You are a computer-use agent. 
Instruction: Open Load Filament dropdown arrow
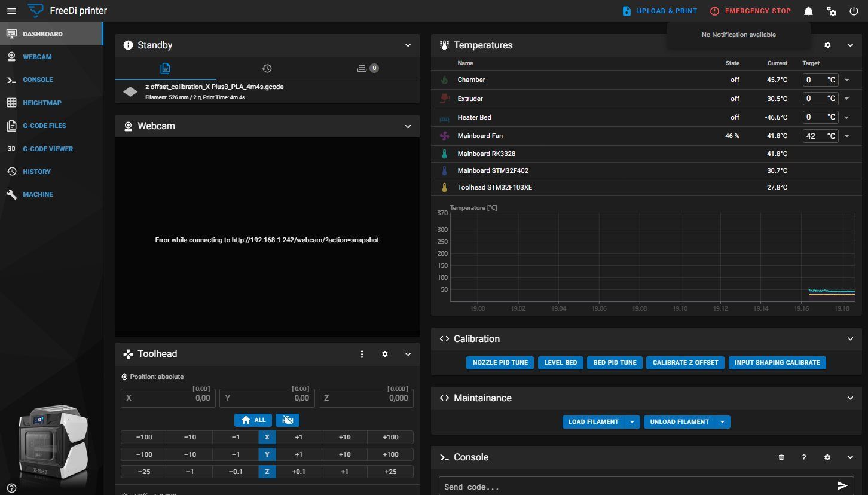[x=632, y=421]
